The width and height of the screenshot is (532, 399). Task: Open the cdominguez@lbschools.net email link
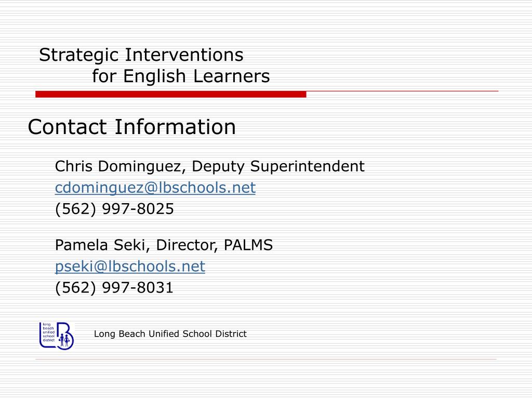pyautogui.click(x=155, y=188)
